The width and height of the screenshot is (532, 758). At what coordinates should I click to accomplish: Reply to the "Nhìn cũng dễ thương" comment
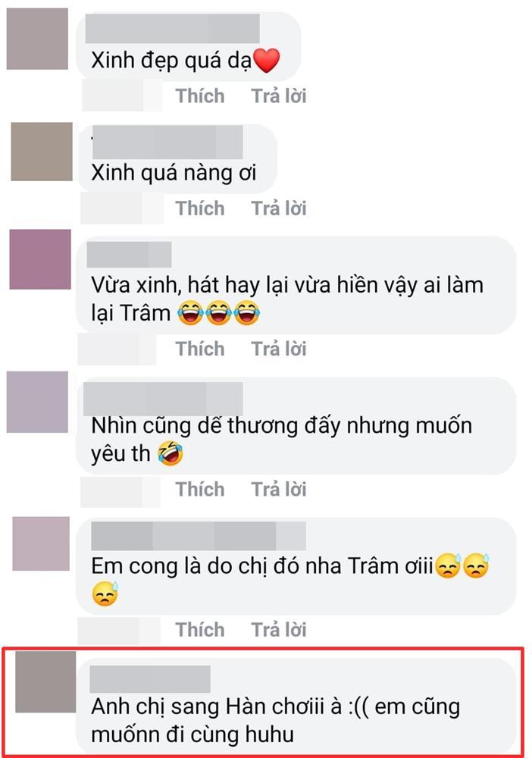click(279, 489)
